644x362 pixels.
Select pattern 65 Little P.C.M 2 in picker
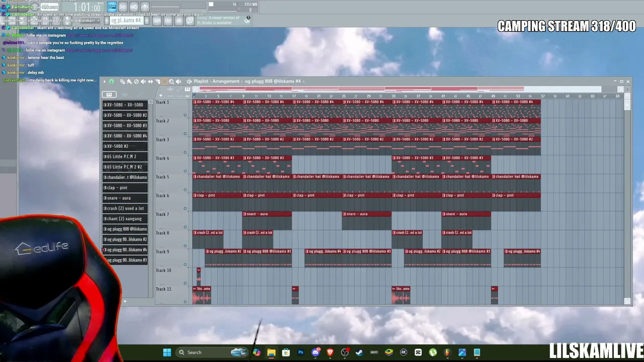pos(125,157)
